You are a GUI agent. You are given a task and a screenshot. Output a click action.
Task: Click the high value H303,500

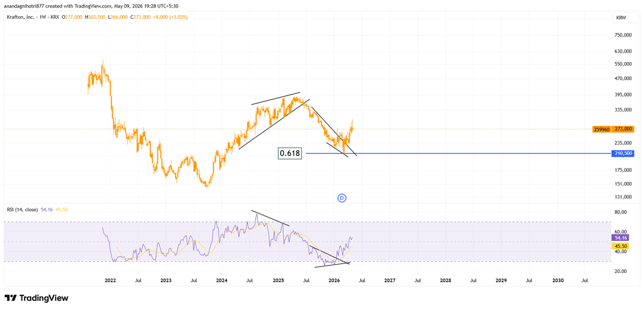pyautogui.click(x=96, y=17)
